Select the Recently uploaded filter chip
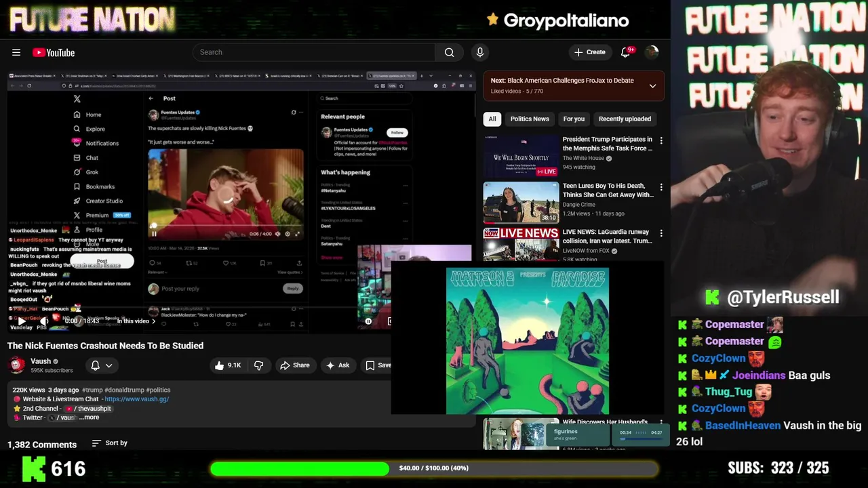The image size is (868, 488). click(x=625, y=119)
